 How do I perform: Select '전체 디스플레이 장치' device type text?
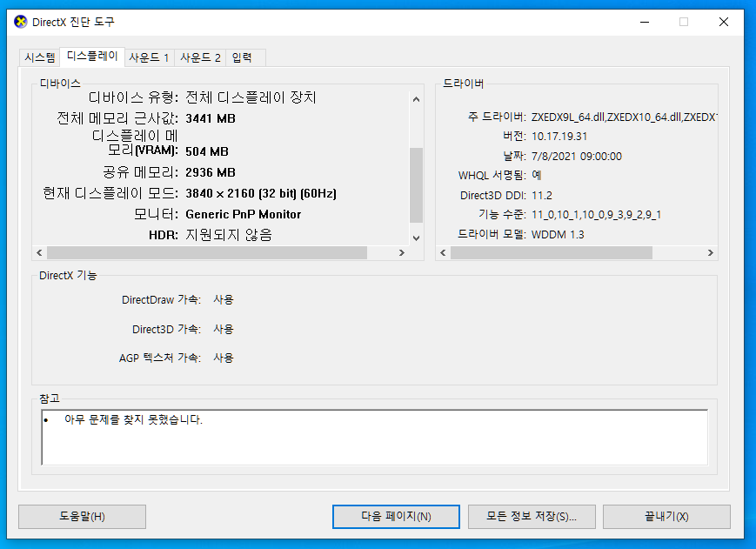click(251, 97)
